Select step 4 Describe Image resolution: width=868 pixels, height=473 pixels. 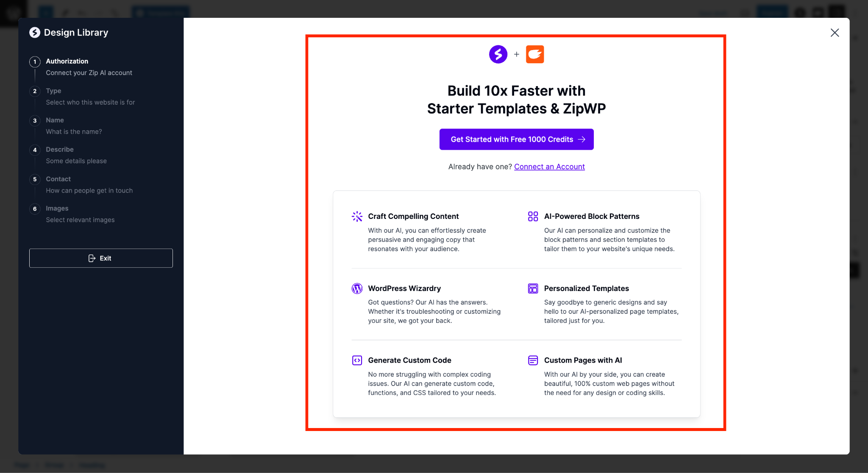[59, 150]
